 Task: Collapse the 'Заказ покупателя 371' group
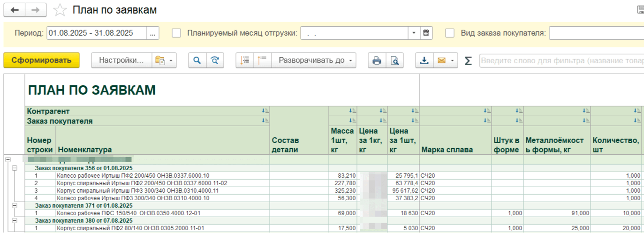click(15, 205)
